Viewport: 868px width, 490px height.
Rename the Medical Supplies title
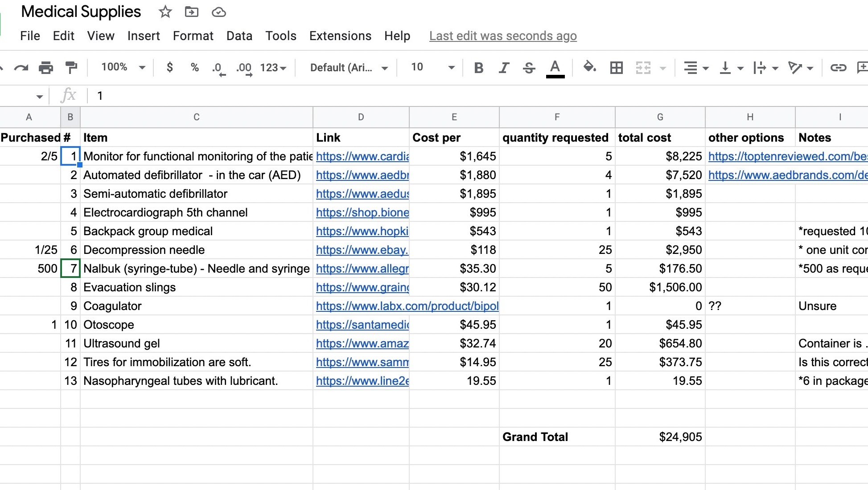point(81,12)
